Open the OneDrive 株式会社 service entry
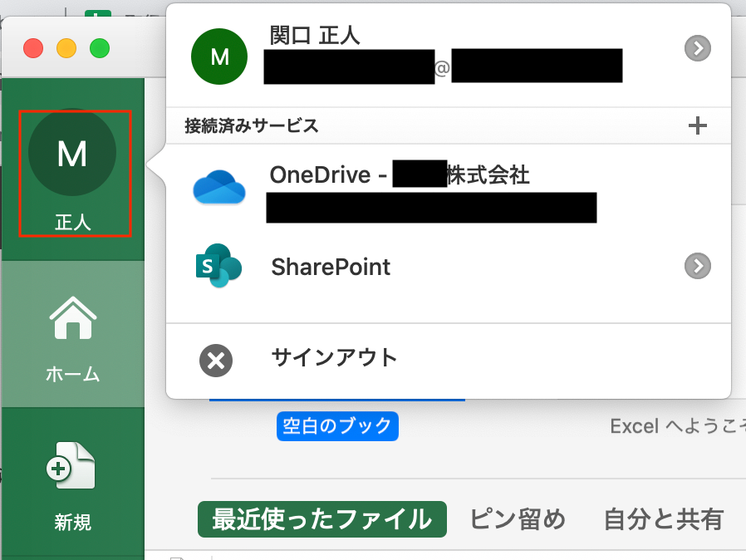 [448, 193]
